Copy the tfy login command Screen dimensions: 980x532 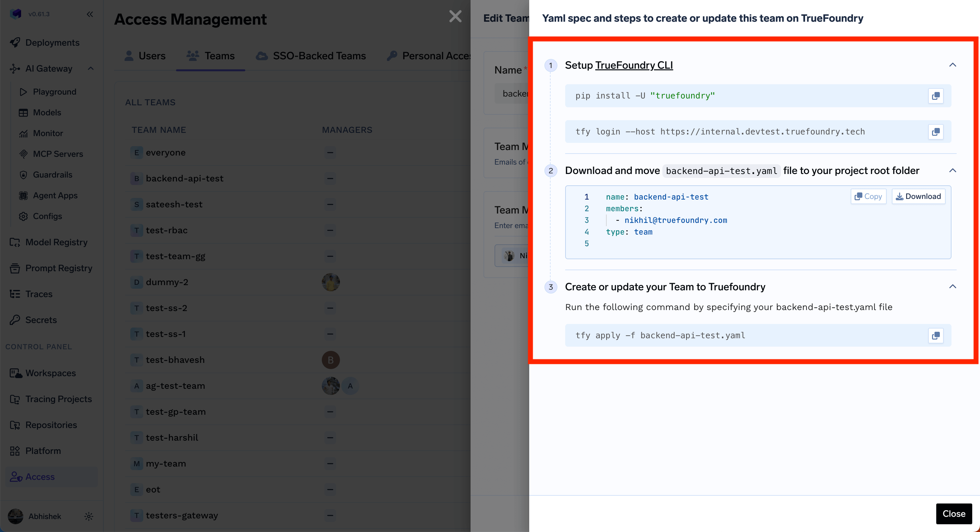[936, 132]
